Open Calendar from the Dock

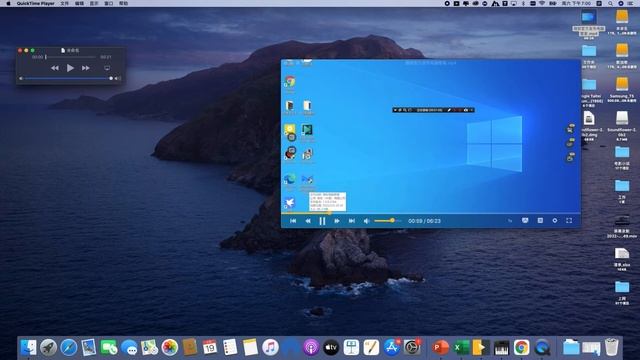[x=210, y=347]
